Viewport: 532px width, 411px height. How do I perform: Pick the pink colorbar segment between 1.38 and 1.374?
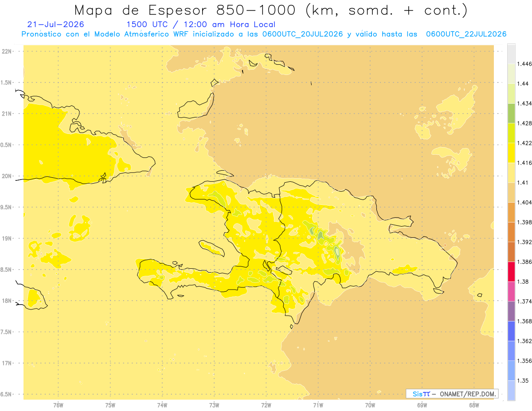(511, 292)
